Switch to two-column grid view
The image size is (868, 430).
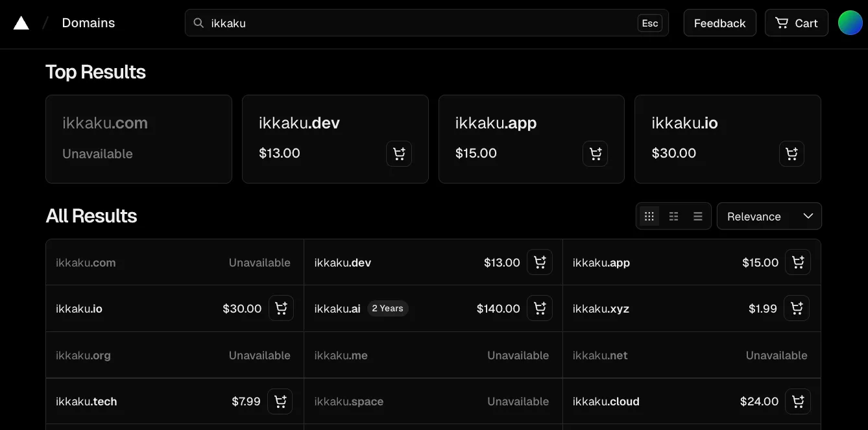(x=674, y=217)
